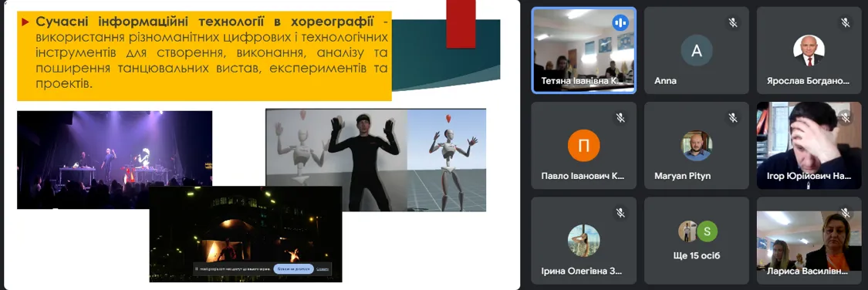Click Ірина Олегівна's profile photo avatar
Screen dimensions: 868x290
(583, 241)
